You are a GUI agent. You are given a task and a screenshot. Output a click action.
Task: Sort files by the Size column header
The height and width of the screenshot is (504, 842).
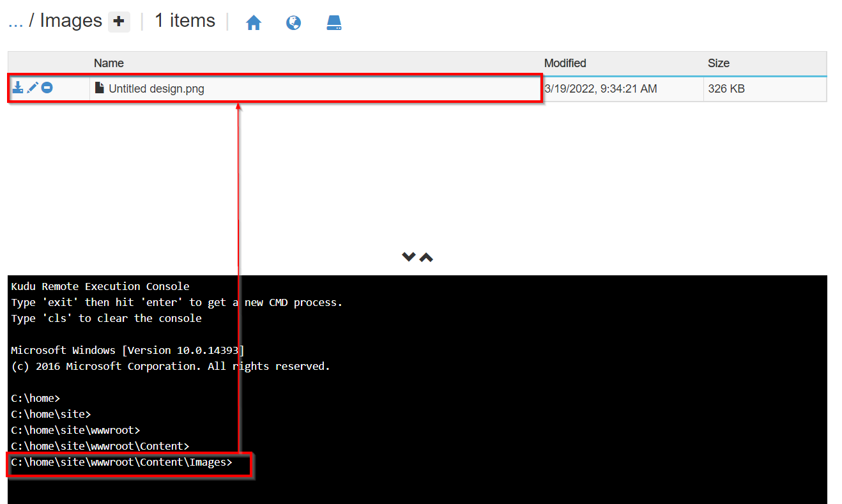719,63
